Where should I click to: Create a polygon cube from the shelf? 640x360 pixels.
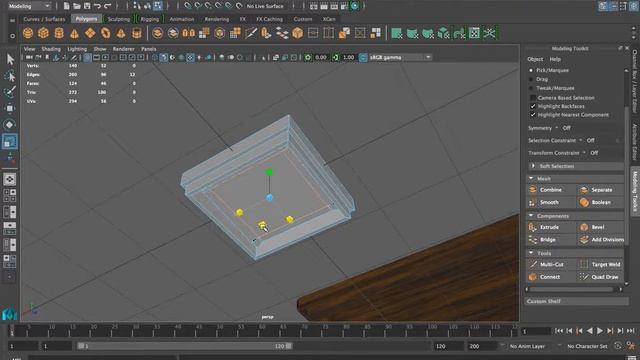click(43, 33)
